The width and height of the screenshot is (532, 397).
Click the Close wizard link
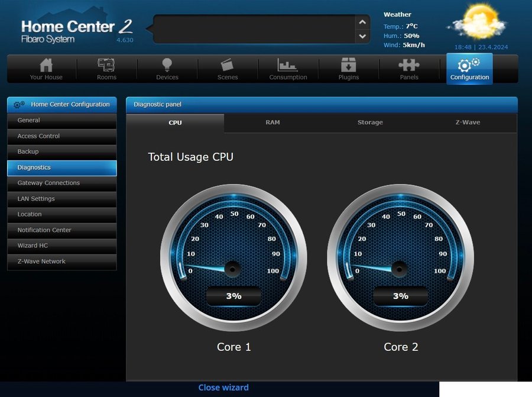tap(223, 388)
